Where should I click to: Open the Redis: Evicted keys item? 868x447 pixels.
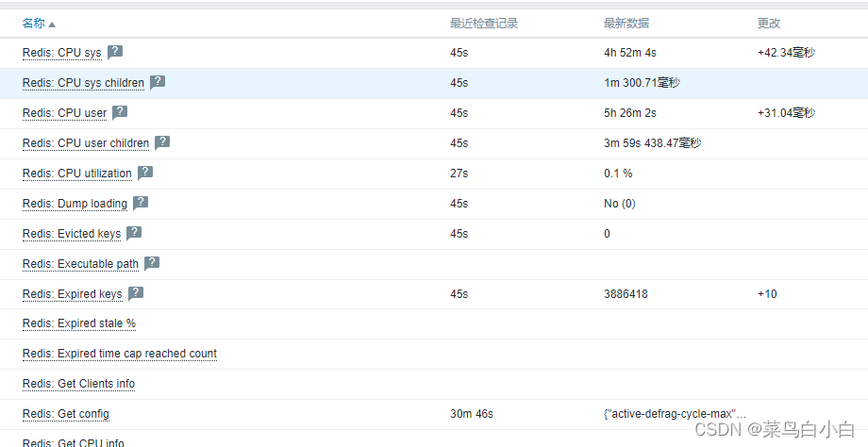tap(72, 234)
